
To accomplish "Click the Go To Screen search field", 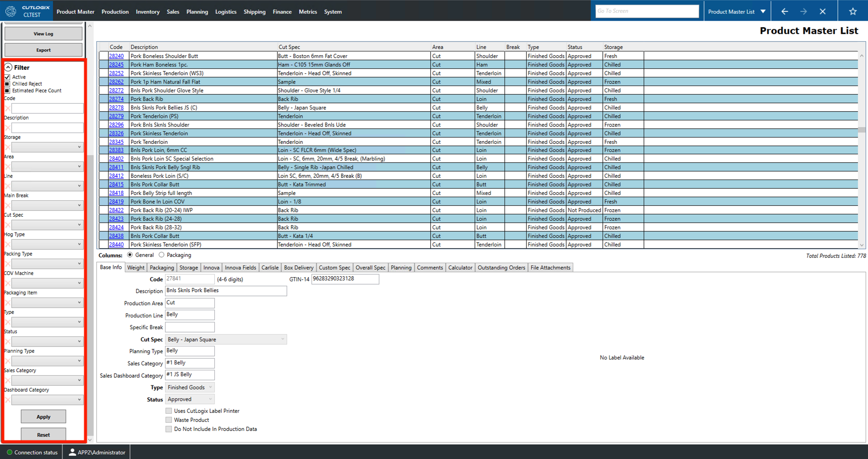I will click(x=647, y=11).
